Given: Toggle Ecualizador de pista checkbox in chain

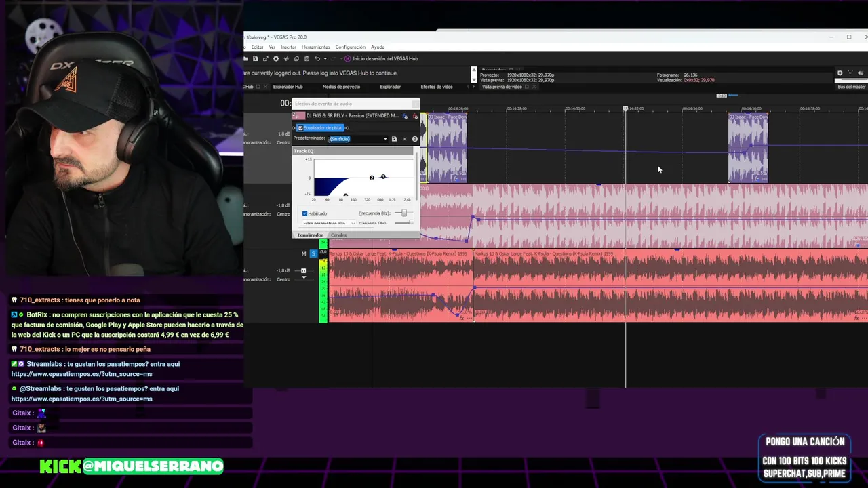Looking at the screenshot, I should [300, 128].
